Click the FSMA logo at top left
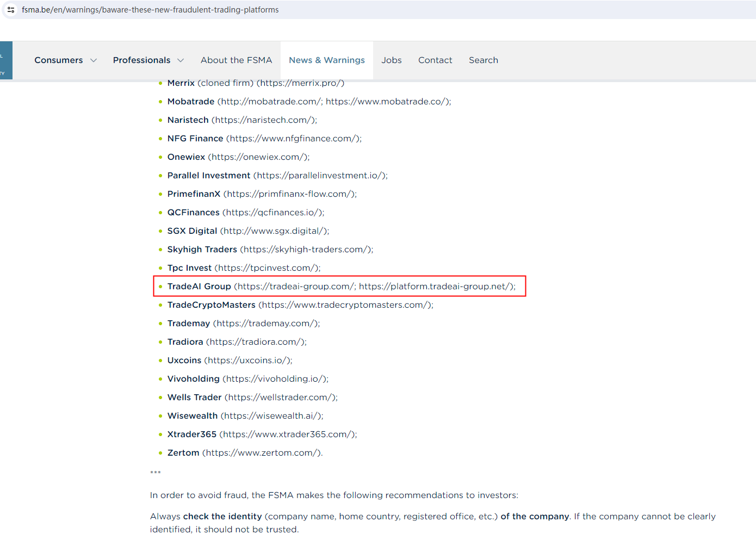This screenshot has width=756, height=534. [5, 60]
